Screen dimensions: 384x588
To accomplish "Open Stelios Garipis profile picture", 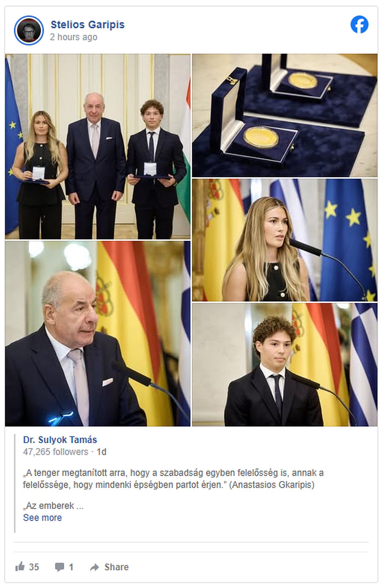I will [x=29, y=30].
